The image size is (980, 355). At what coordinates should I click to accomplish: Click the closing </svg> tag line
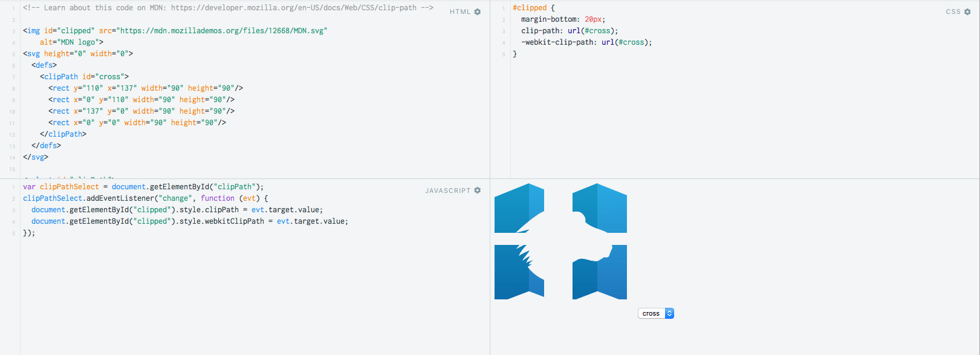click(x=36, y=157)
